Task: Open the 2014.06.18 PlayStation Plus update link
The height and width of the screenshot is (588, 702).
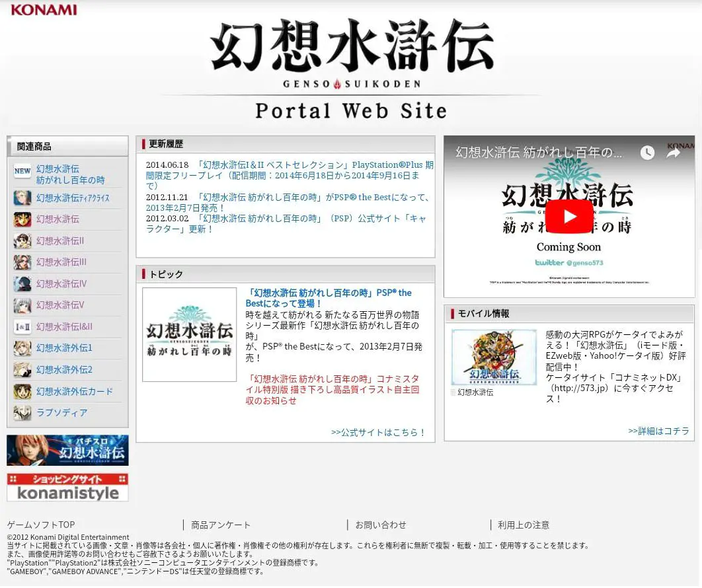Action: (x=290, y=176)
